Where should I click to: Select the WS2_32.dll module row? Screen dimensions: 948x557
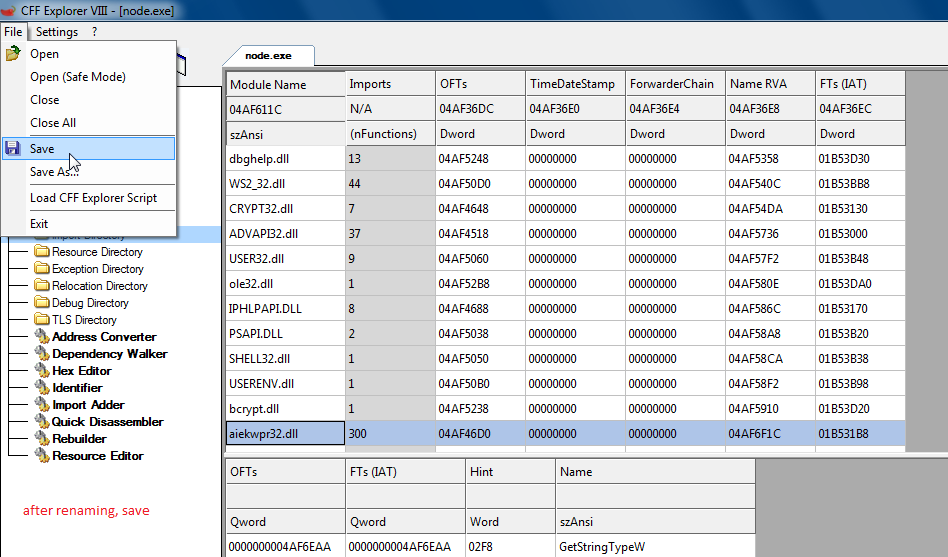point(565,183)
